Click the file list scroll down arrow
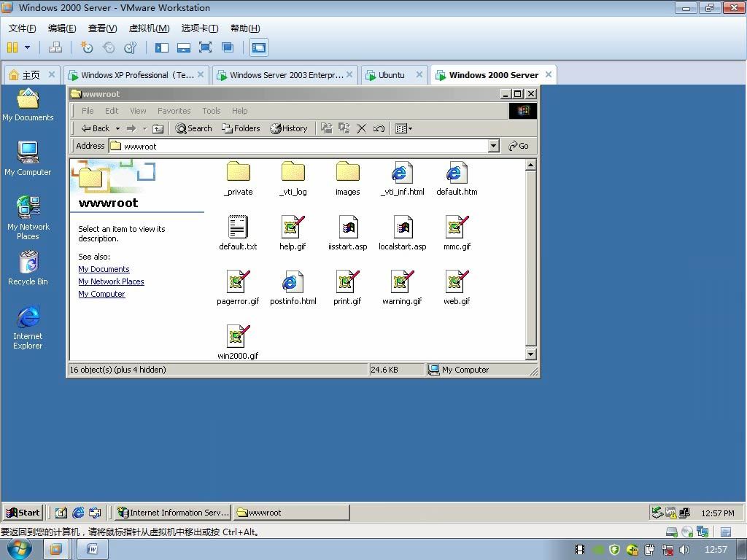The image size is (747, 560). point(531,354)
